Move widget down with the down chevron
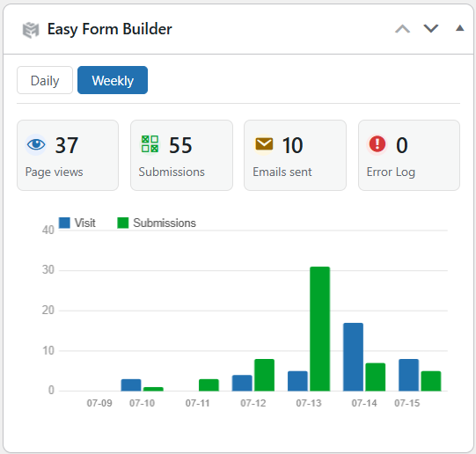Image resolution: width=476 pixels, height=454 pixels. [x=431, y=29]
